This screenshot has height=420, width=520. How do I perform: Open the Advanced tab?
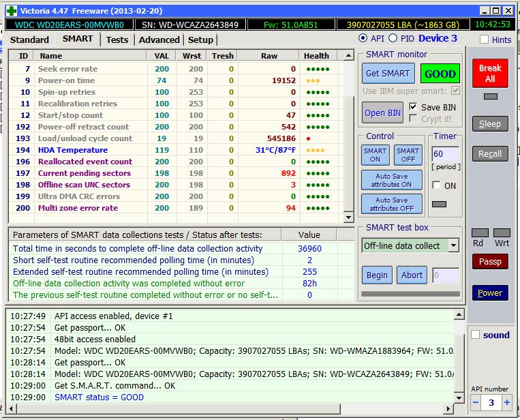(159, 40)
